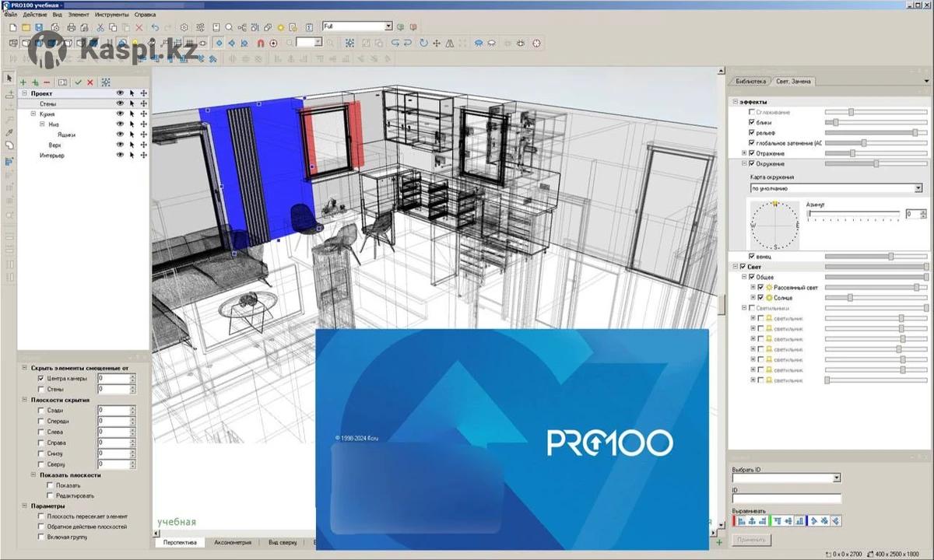Hide the Кухня layer via eye icon

pos(120,114)
